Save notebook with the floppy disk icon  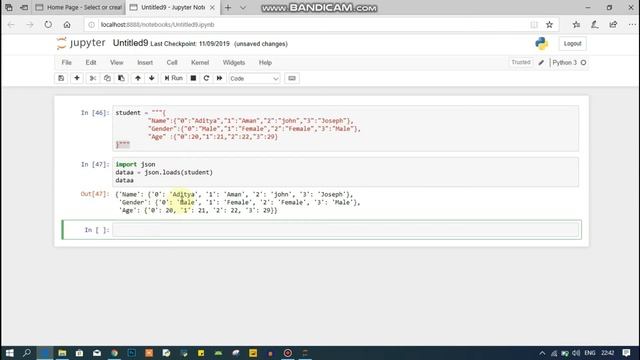point(61,78)
